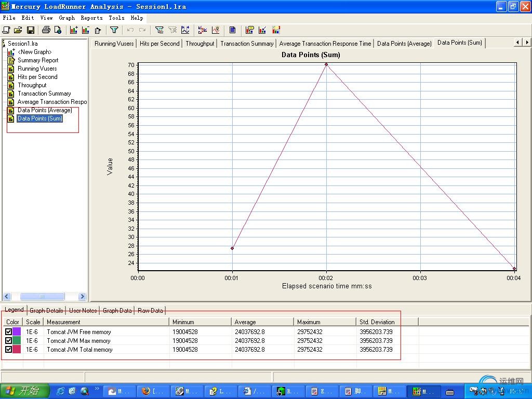Open the Tools menu
The width and height of the screenshot is (532, 399).
116,18
